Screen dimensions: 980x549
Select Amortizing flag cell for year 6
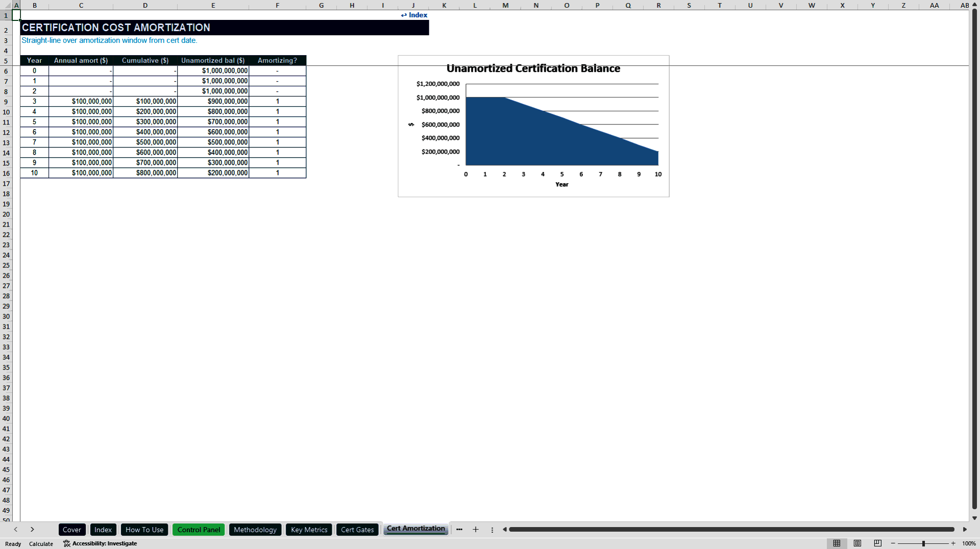pos(278,132)
